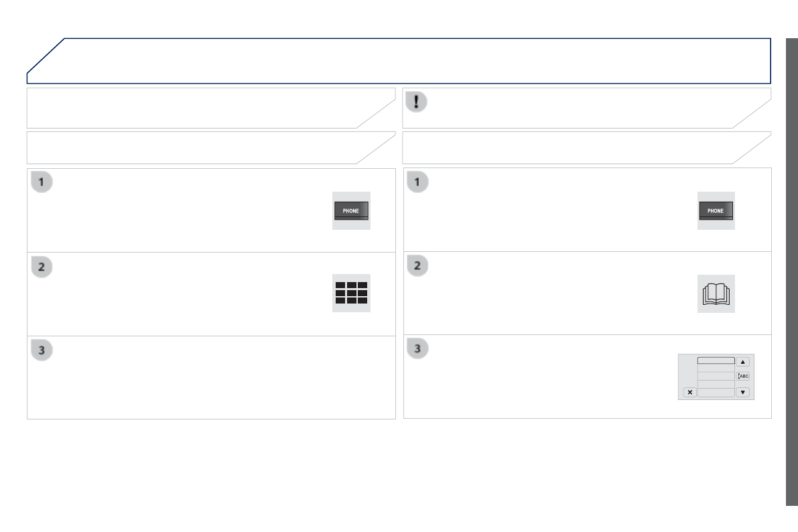
Task: Select the highlighted first contact list row
Action: 716,360
